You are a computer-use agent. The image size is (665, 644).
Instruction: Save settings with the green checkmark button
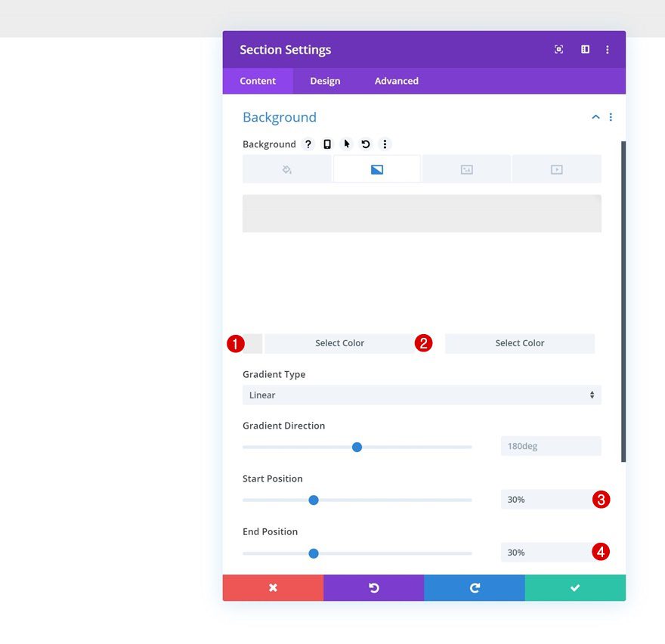[574, 587]
